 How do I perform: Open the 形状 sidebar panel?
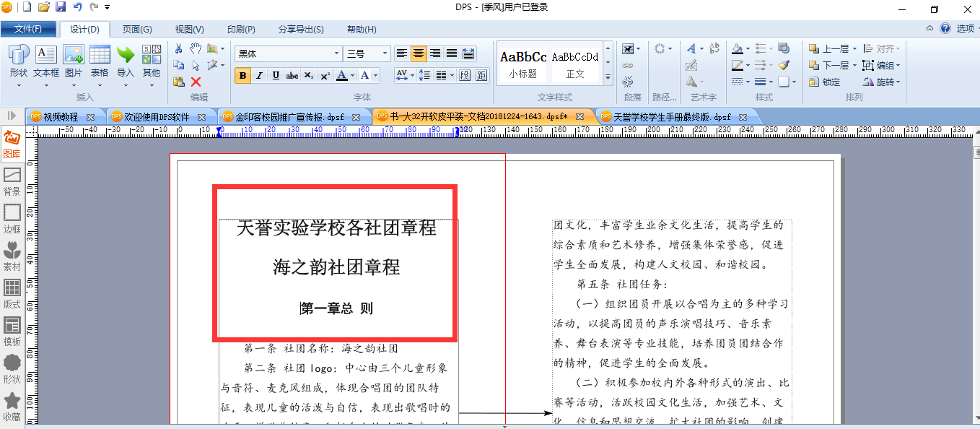[12, 370]
